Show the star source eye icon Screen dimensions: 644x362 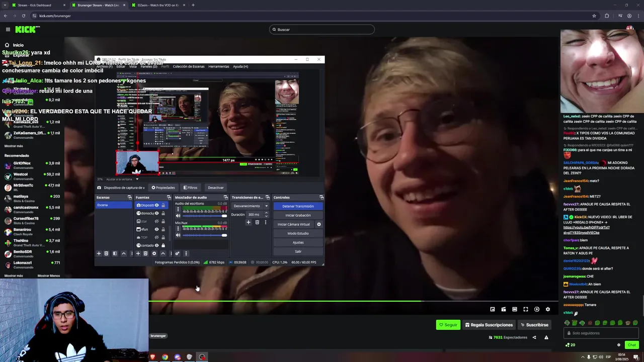156,221
